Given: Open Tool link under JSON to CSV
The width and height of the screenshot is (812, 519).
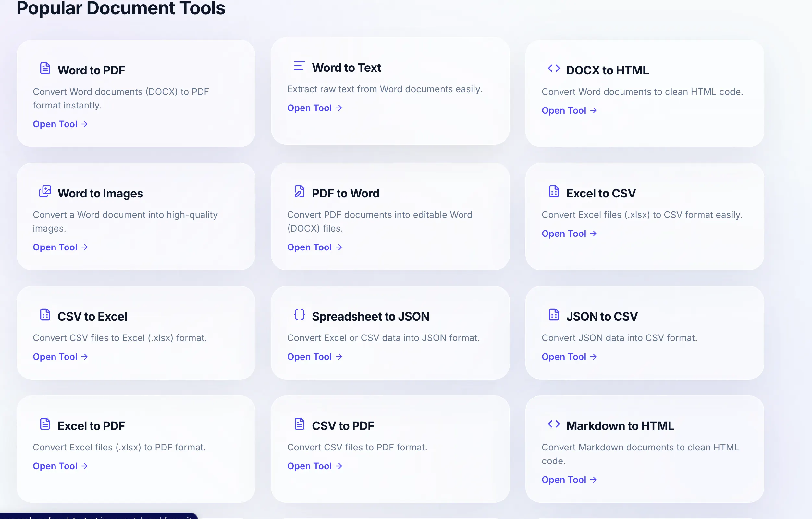Looking at the screenshot, I should (569, 357).
